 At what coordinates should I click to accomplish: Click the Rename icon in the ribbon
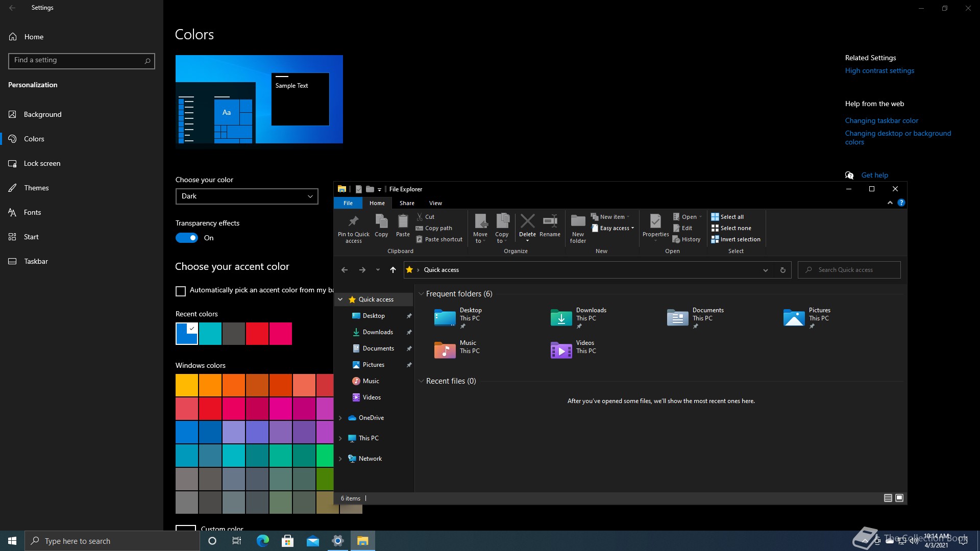click(550, 226)
